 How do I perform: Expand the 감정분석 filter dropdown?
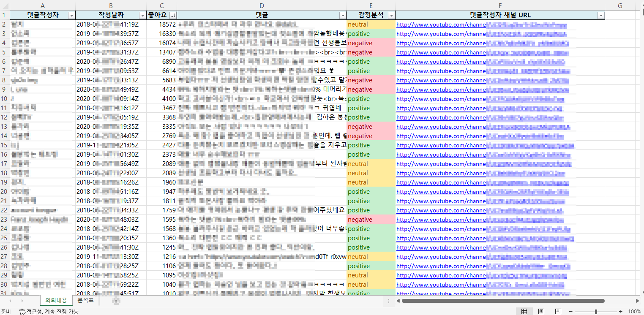[391, 15]
